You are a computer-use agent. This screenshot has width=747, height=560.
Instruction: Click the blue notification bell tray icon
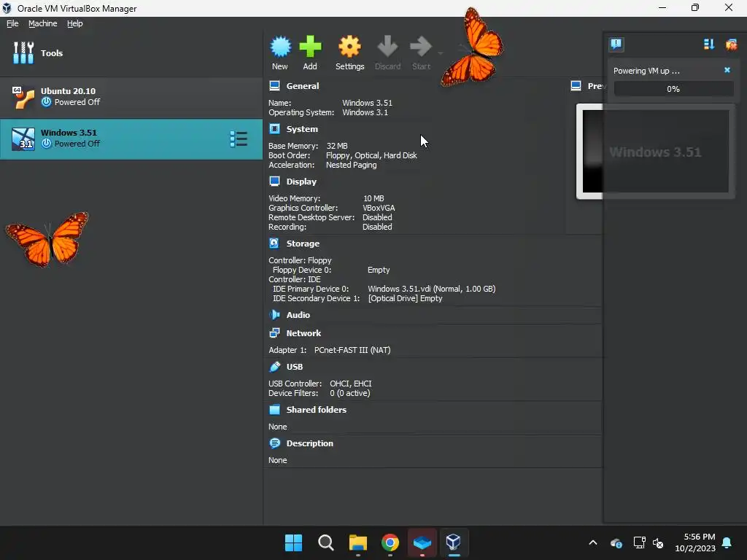(727, 542)
